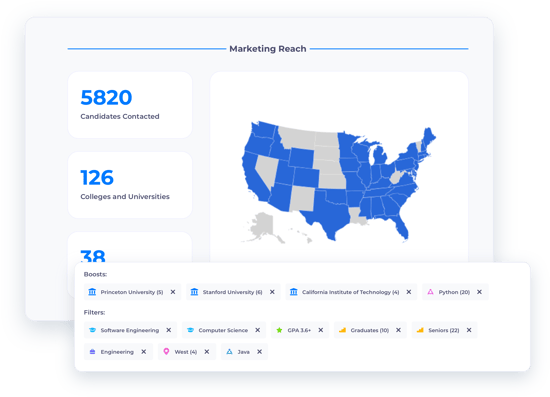550x397 pixels.
Task: Remove the Python boost chip
Action: [x=479, y=292]
